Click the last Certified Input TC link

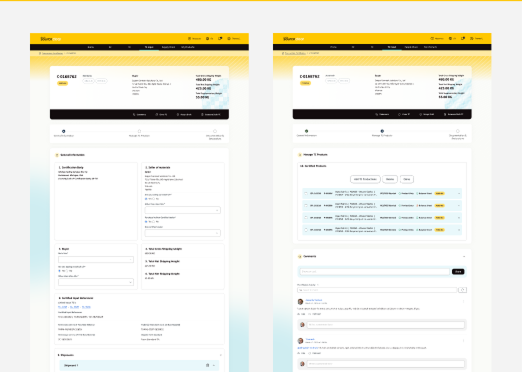86,307
